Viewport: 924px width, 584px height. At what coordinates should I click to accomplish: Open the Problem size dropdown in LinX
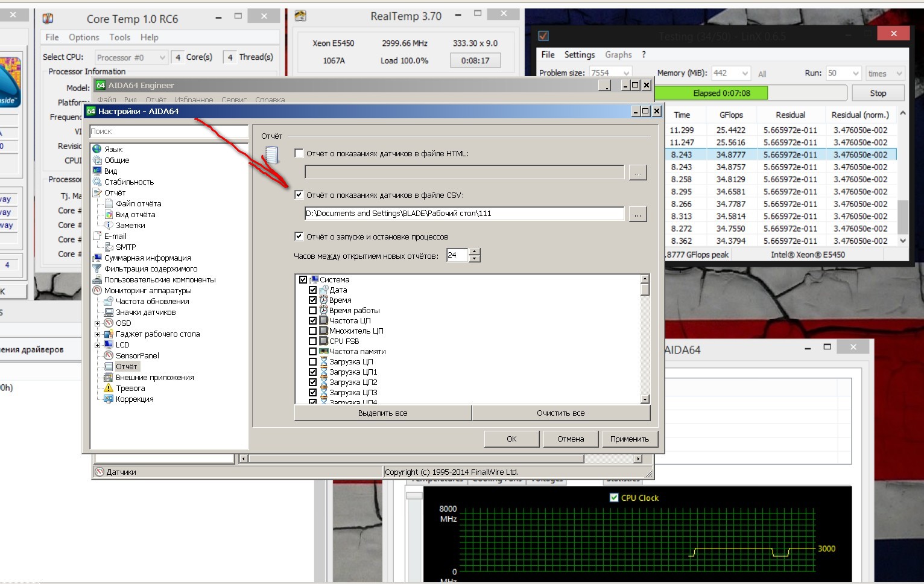610,73
